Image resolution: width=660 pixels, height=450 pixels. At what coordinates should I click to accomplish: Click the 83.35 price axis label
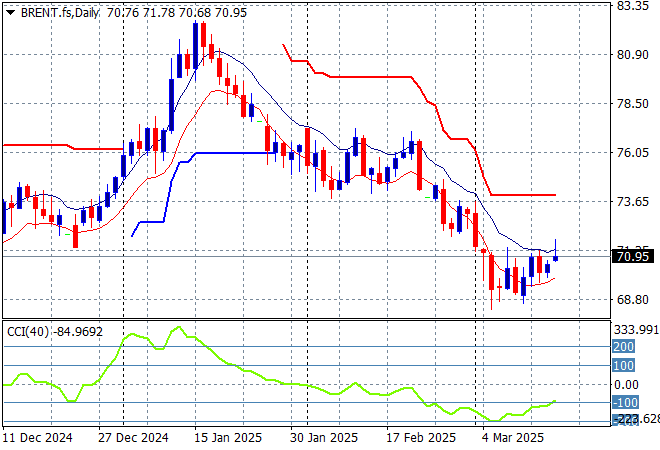click(633, 6)
